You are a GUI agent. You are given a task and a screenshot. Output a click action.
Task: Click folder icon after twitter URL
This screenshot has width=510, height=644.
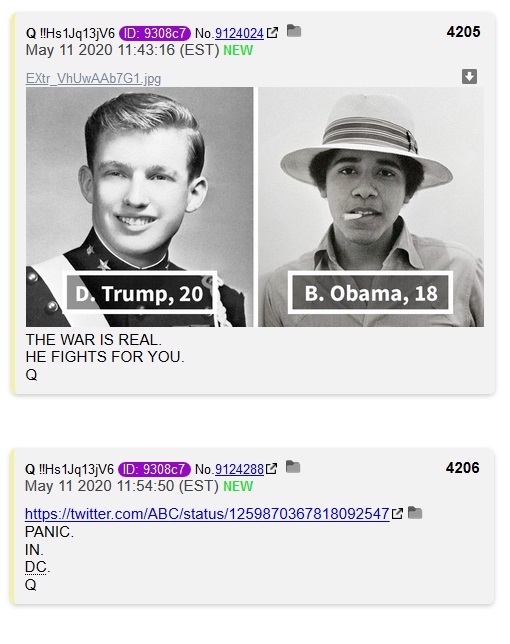tap(415, 513)
